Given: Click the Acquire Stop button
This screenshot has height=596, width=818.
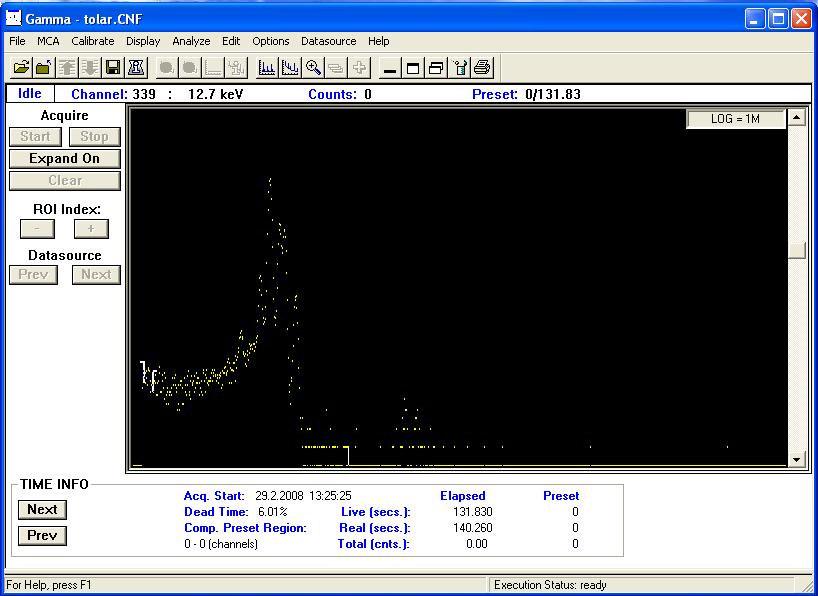Looking at the screenshot, I should 94,137.
